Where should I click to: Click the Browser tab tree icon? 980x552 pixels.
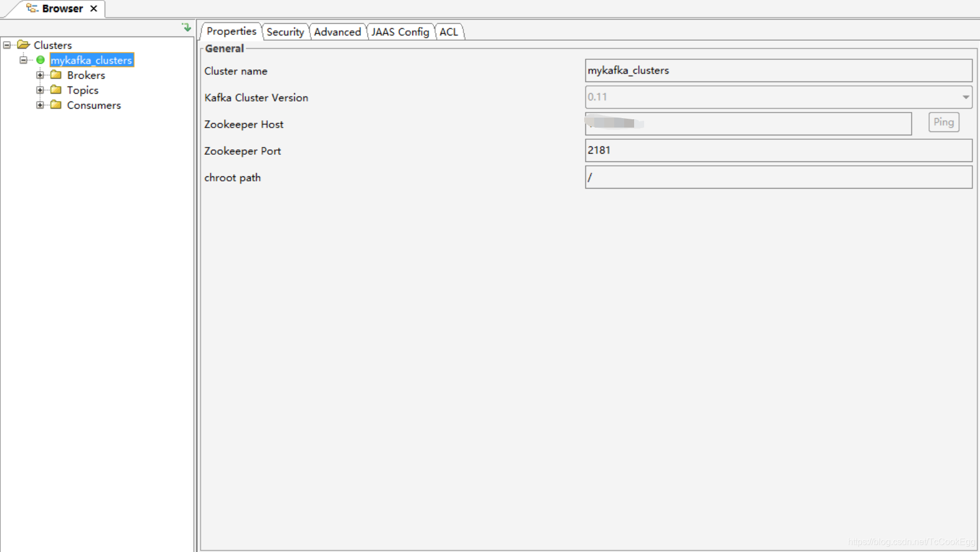[x=32, y=8]
